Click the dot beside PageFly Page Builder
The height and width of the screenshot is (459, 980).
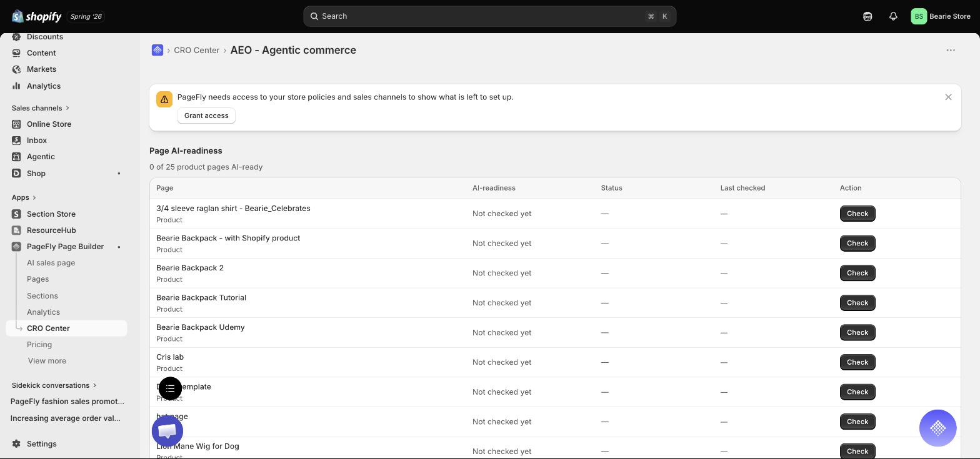click(x=119, y=247)
